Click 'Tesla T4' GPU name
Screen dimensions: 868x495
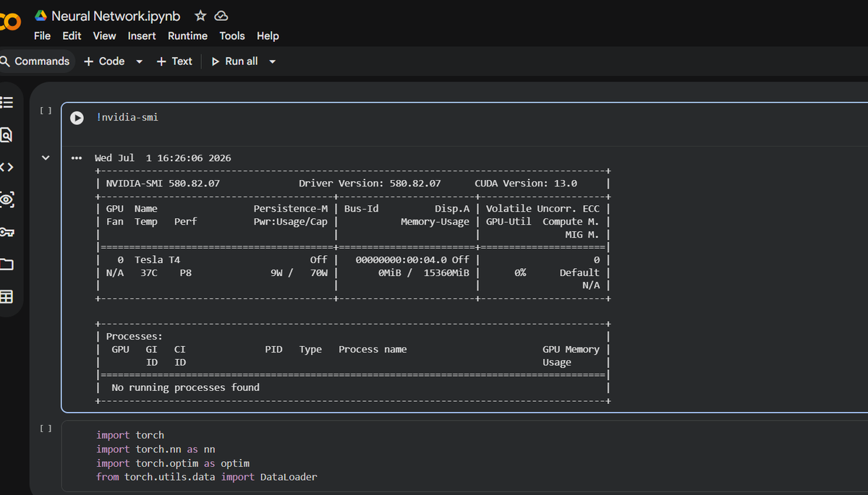[x=157, y=259]
